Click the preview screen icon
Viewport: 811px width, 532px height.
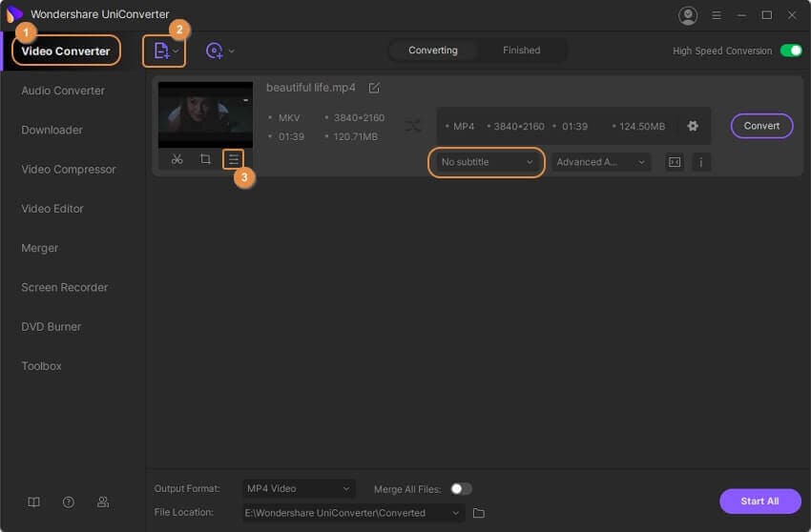(x=675, y=162)
